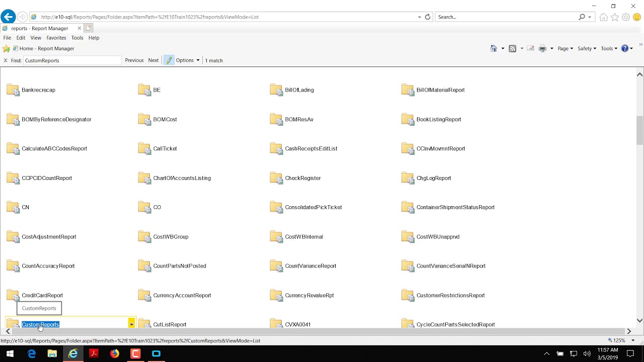Click the Print icon in the command bar
Viewport: 644px width, 362px height.
click(542, 49)
